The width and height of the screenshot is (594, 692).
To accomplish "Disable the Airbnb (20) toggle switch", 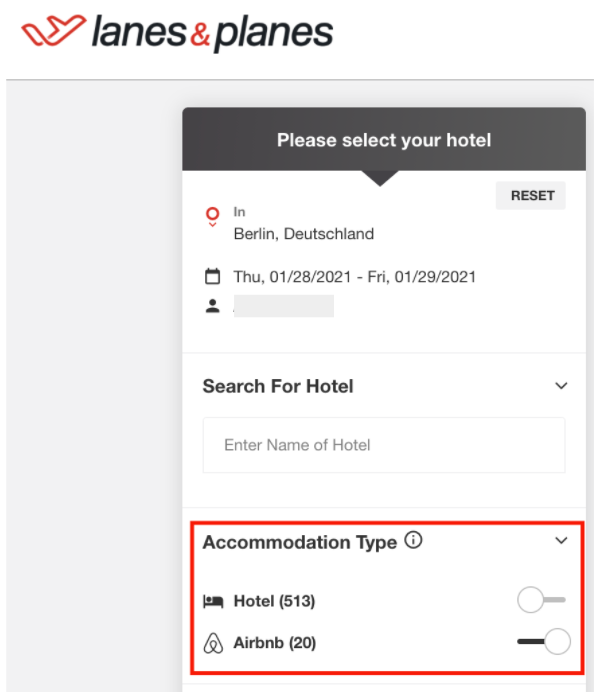I will click(544, 641).
